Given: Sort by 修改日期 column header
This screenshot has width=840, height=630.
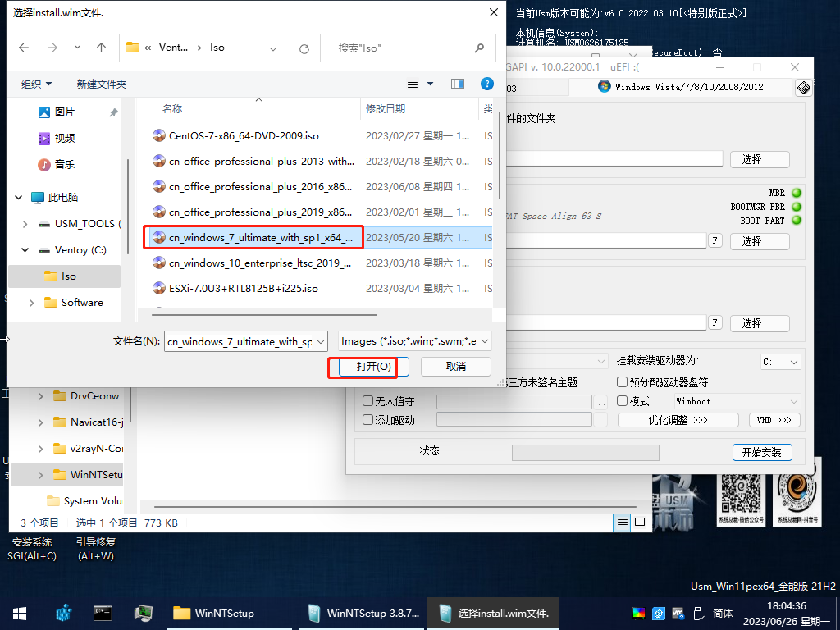Looking at the screenshot, I should coord(386,109).
